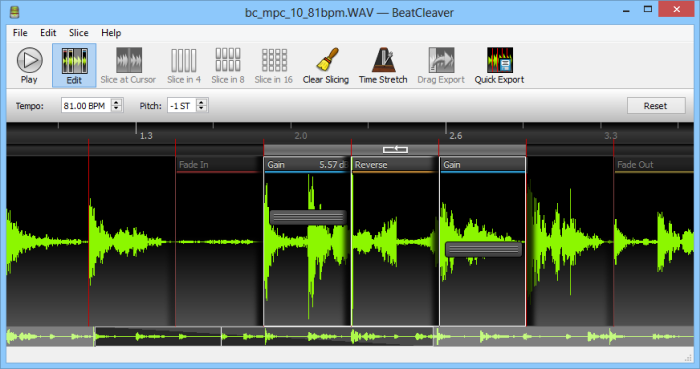
Task: Click the Reset button
Action: tap(656, 106)
